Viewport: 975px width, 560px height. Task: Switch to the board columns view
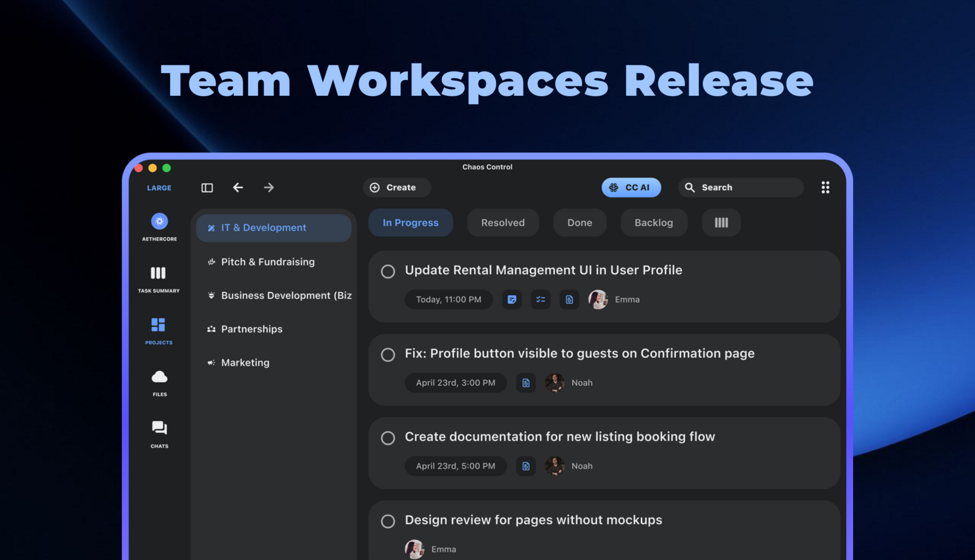721,223
